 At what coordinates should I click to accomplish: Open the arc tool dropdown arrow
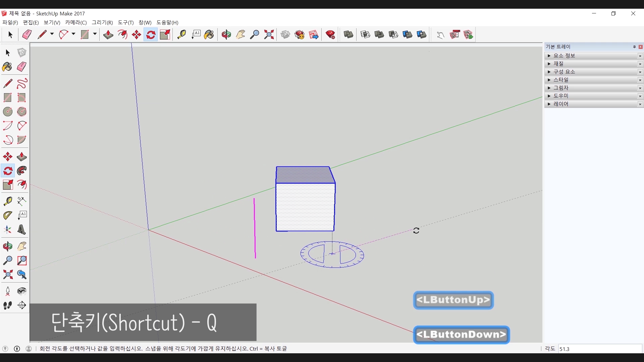coord(73,34)
